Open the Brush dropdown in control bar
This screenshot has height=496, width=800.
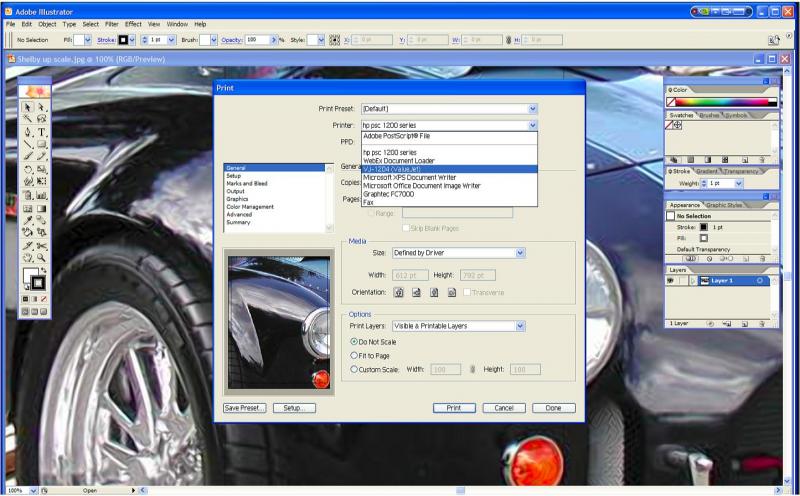coord(213,40)
